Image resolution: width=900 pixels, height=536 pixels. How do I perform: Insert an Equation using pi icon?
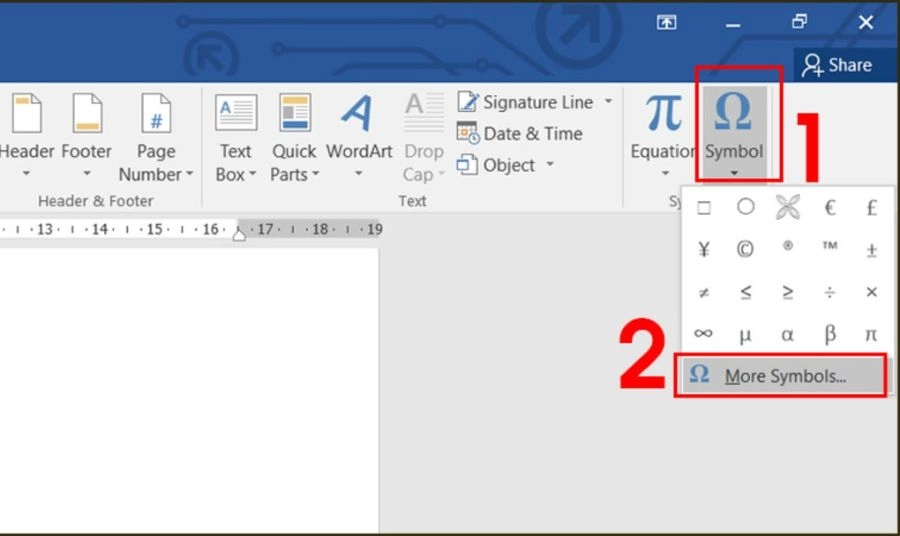[x=662, y=116]
